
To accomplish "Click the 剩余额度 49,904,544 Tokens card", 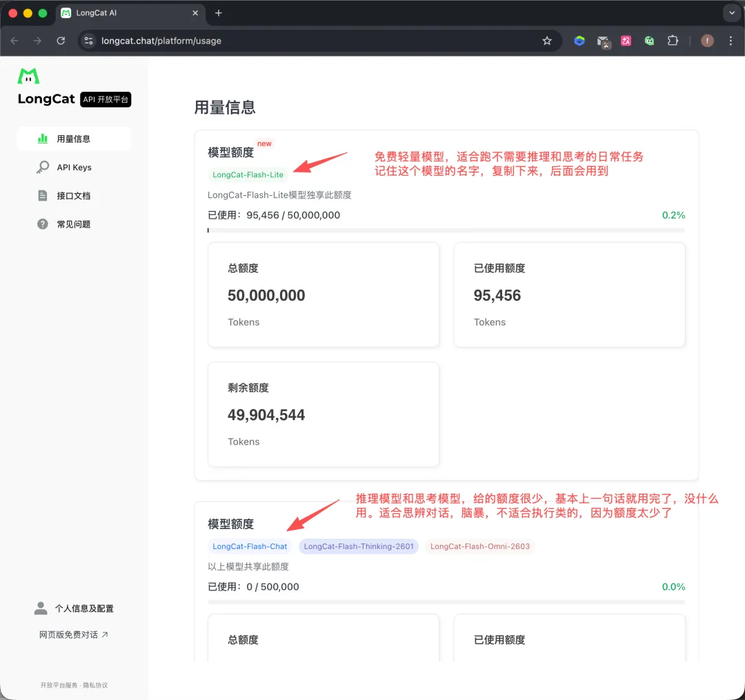I will (x=323, y=414).
